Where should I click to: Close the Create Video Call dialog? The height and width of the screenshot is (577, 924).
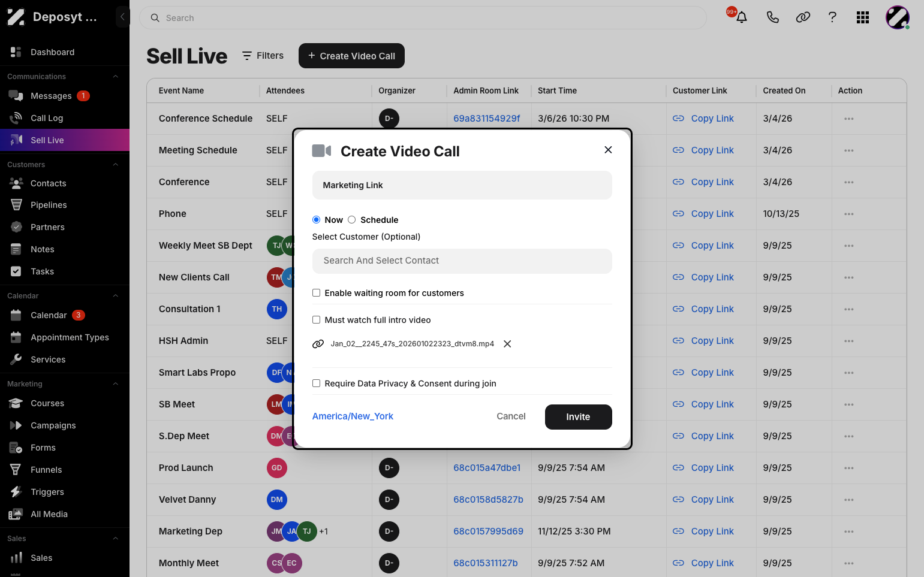tap(608, 150)
